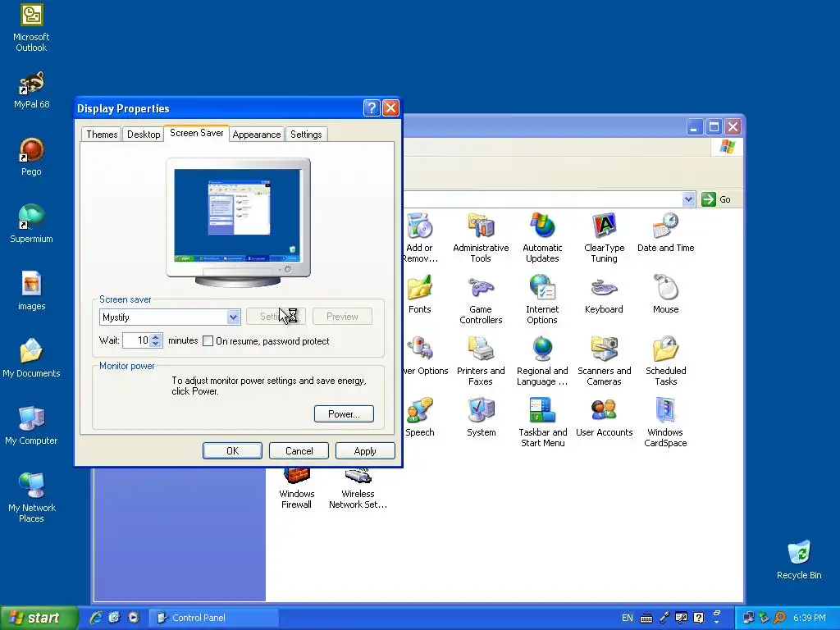Open Windows CardSpace applet
Screen dimensions: 840x630
[x=665, y=422]
